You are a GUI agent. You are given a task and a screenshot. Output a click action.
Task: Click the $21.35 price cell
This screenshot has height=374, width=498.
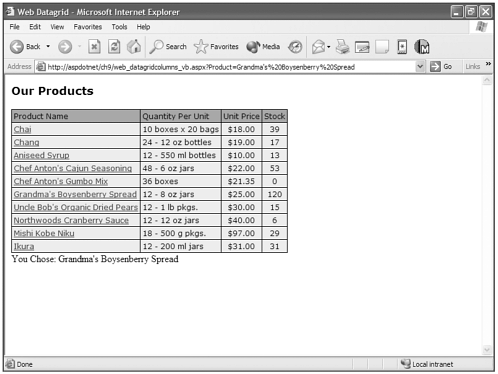241,181
